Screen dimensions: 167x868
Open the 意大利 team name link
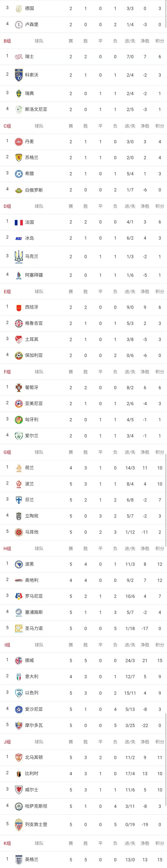(32, 676)
